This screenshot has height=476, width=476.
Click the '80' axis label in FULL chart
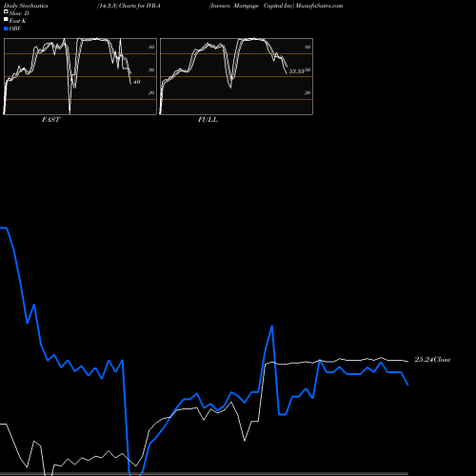click(x=307, y=47)
